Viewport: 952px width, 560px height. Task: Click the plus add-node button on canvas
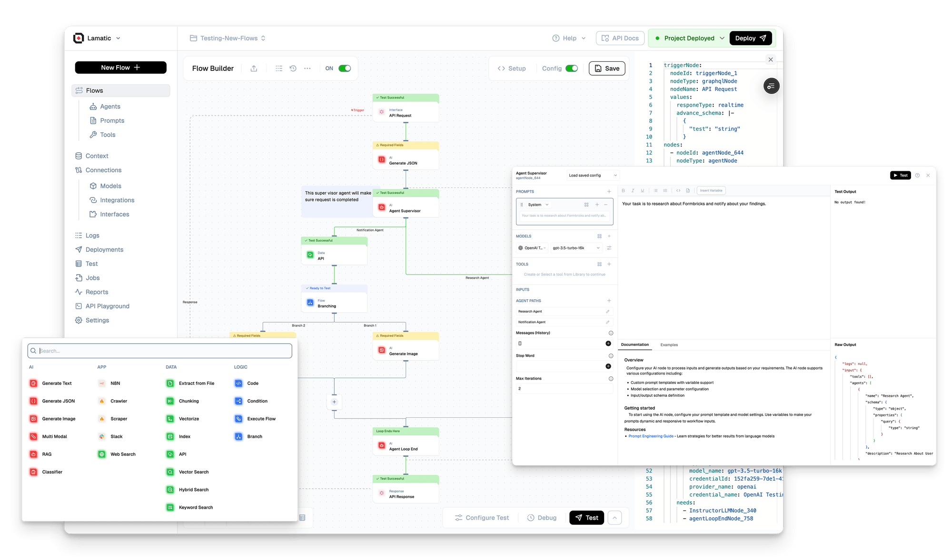(x=334, y=402)
